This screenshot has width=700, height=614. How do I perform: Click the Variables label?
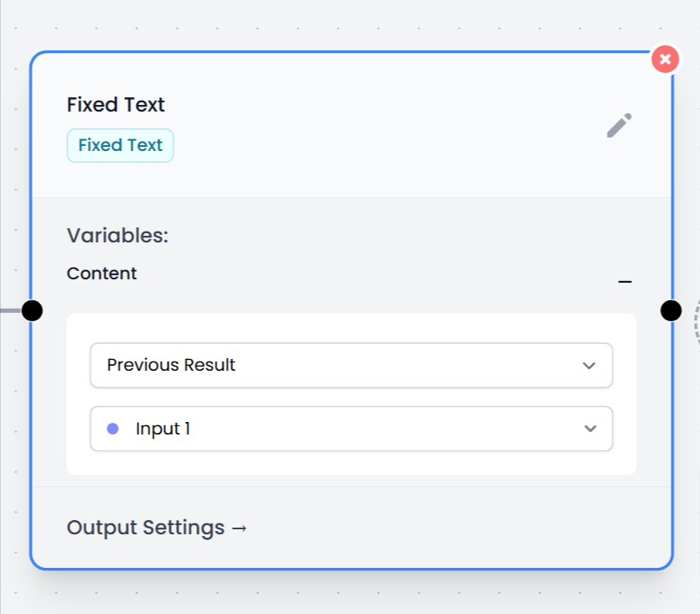[117, 236]
